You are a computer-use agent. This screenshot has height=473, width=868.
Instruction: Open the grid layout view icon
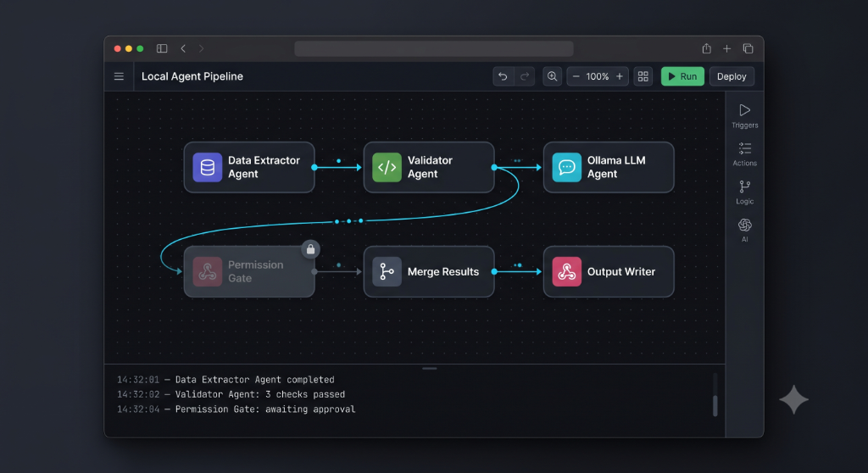point(643,76)
